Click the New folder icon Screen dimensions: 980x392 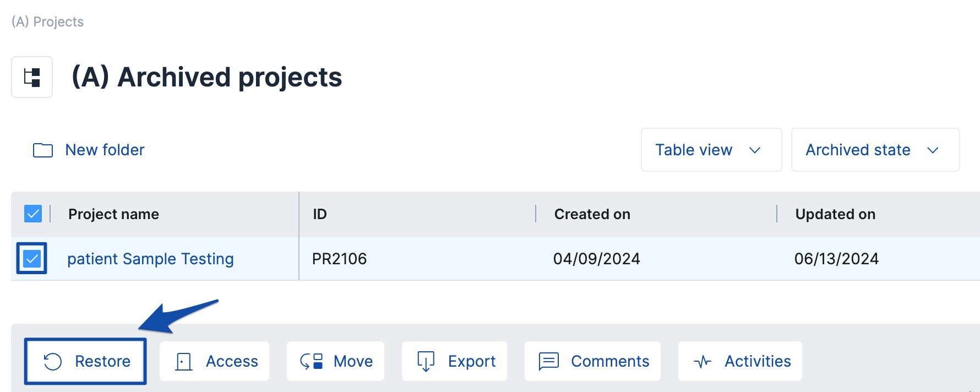click(43, 150)
